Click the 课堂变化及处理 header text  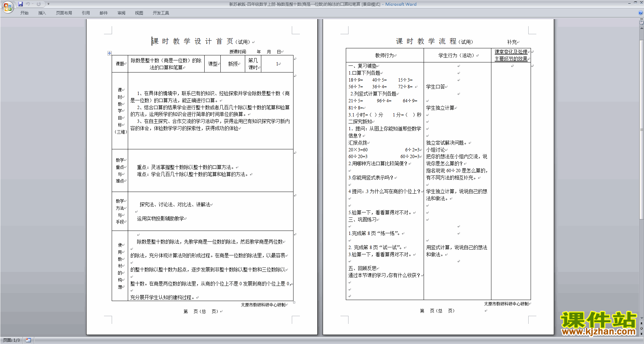(511, 52)
